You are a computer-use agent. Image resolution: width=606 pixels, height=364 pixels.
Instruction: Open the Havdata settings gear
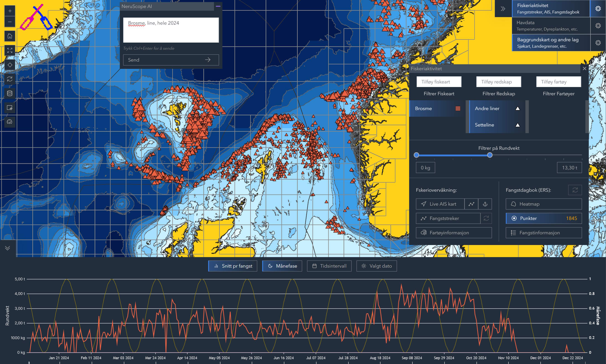tap(598, 26)
